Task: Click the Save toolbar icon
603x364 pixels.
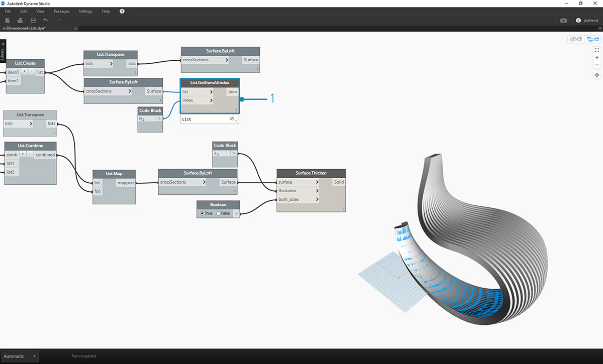Action: (x=33, y=20)
